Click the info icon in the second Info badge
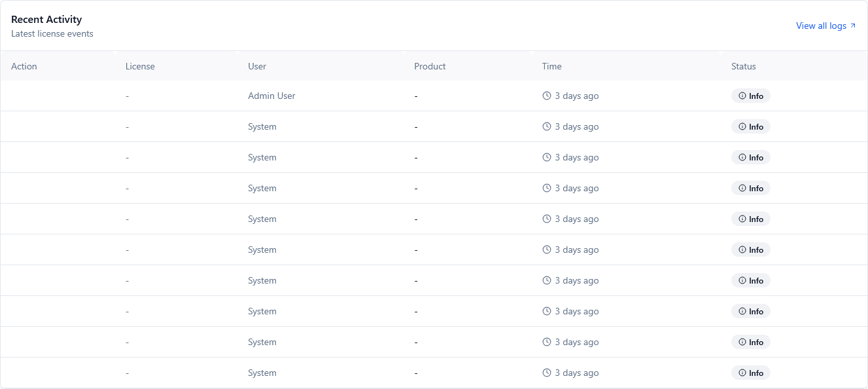 [x=741, y=126]
